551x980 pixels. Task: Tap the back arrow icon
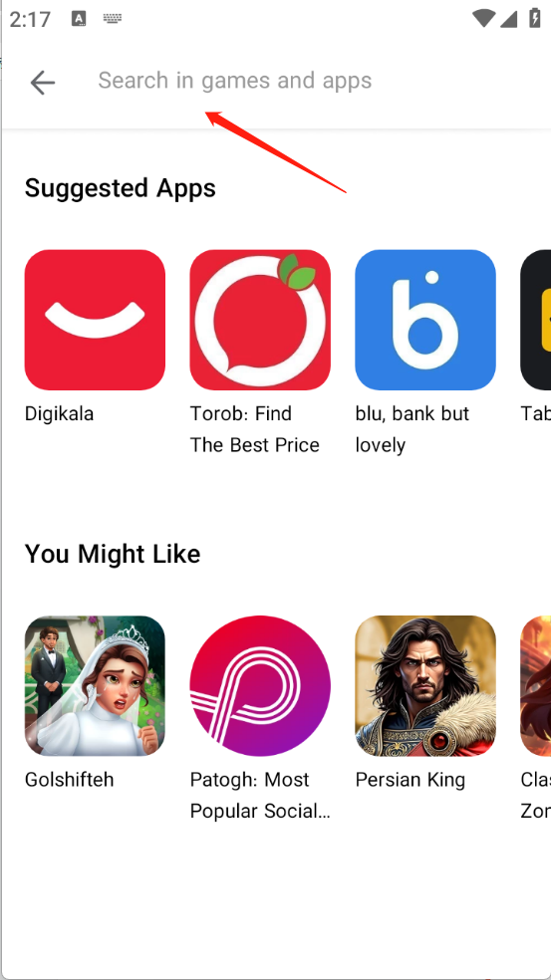43,82
